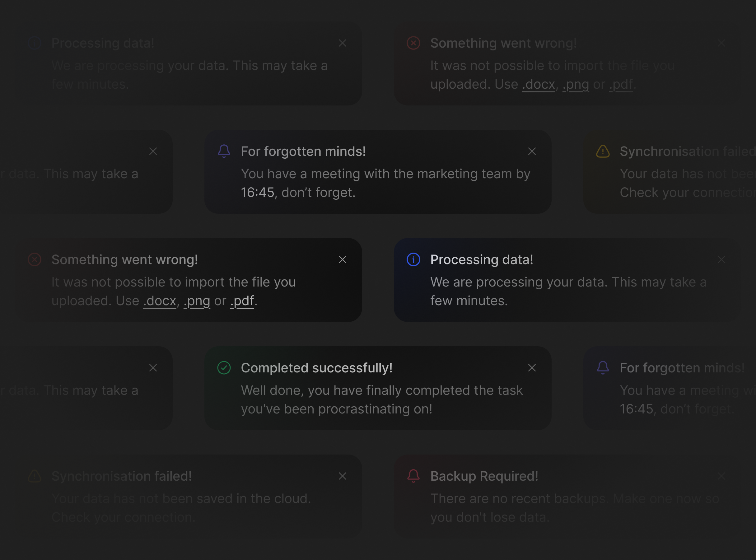Dismiss the dimmed Processing data notification
The height and width of the screenshot is (560, 756).
[343, 43]
